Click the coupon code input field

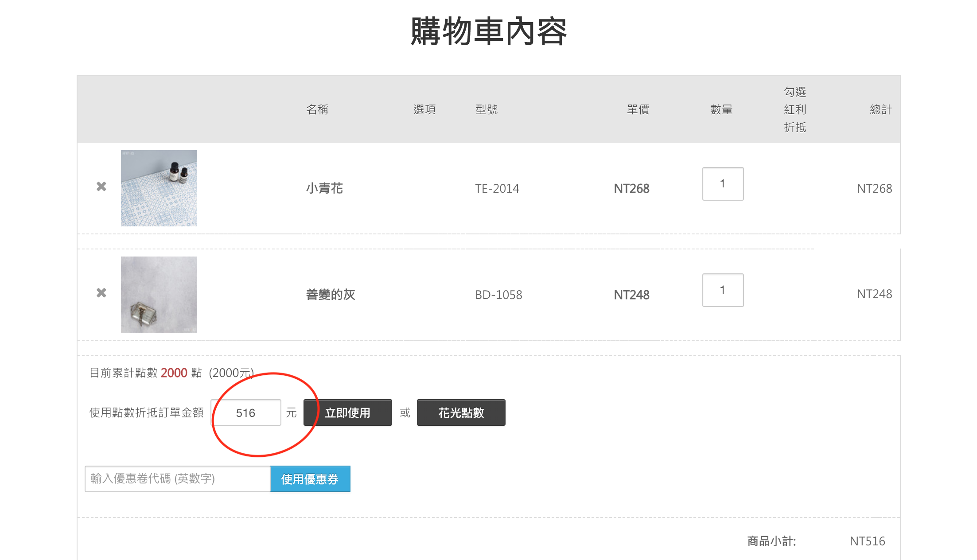177,479
